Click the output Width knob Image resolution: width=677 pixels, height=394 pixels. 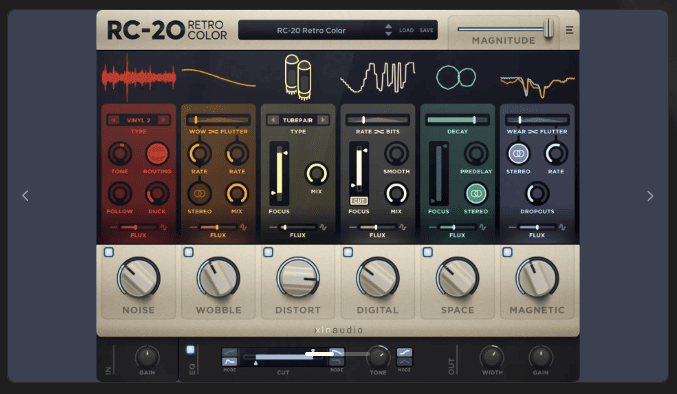492,357
